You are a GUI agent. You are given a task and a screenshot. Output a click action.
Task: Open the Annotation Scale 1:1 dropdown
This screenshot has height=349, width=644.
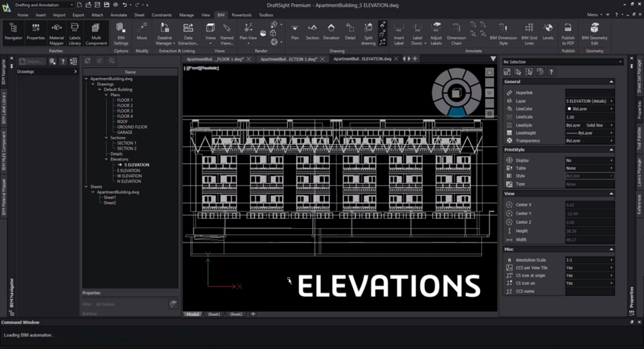coord(611,260)
